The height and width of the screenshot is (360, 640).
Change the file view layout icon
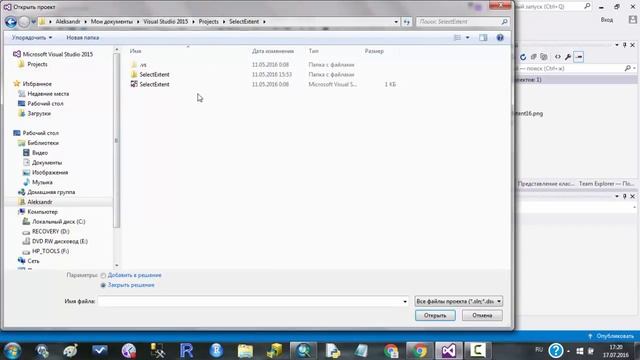pos(458,38)
